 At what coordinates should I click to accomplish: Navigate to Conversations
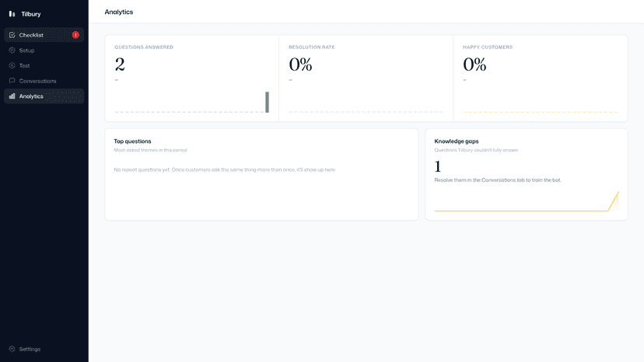tap(44, 81)
